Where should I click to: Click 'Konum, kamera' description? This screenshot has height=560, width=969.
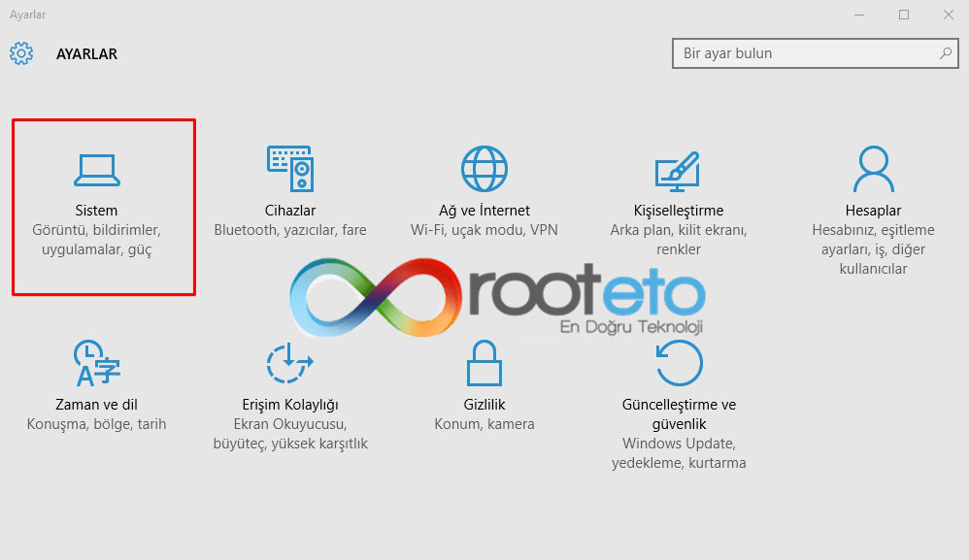coord(484,424)
